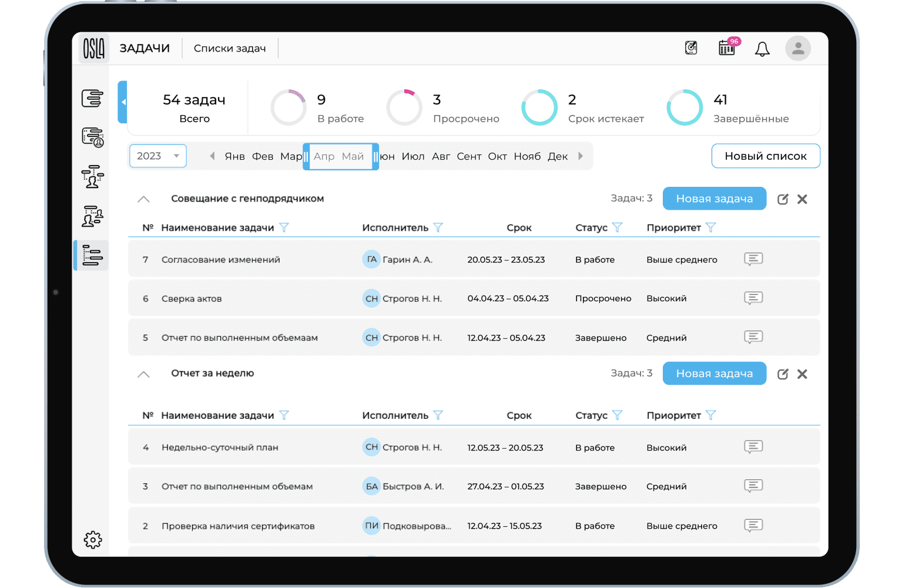Open comments for task Сверка актов
Image resolution: width=902 pixels, height=588 pixels.
tap(753, 298)
